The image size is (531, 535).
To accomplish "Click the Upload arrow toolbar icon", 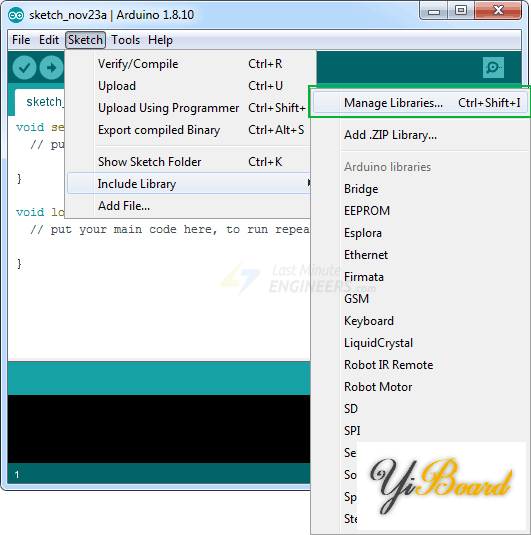I will coord(51,68).
